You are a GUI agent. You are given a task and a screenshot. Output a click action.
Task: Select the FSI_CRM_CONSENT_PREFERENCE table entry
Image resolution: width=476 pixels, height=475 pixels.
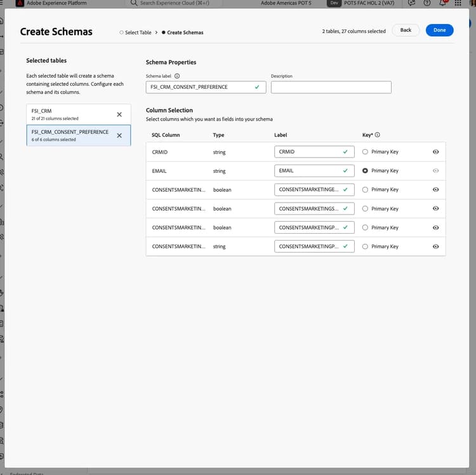pos(78,135)
